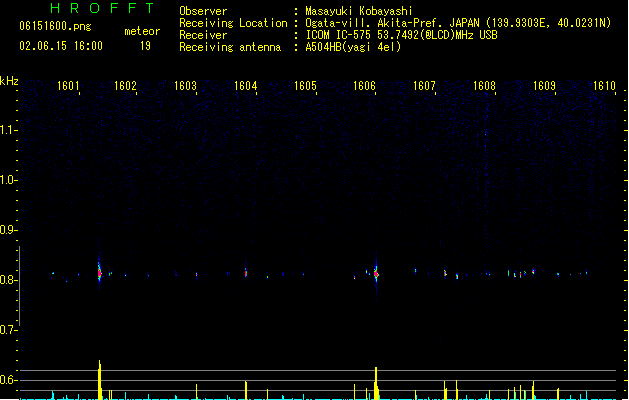Click the Observer label
The image size is (629, 400).
pos(203,11)
